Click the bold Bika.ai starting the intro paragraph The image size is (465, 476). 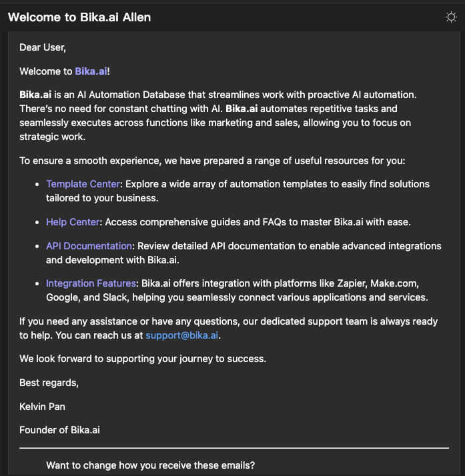(x=35, y=95)
